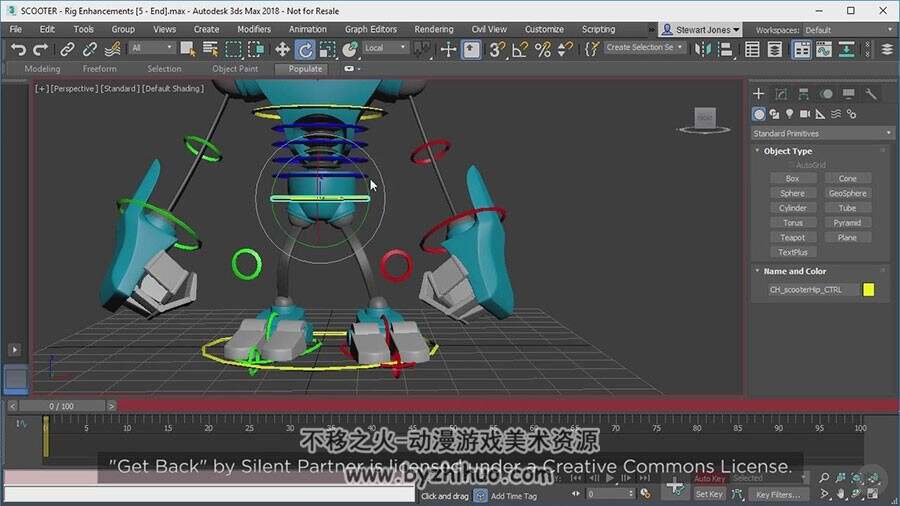
Task: Open Motion panel tab
Action: click(826, 94)
